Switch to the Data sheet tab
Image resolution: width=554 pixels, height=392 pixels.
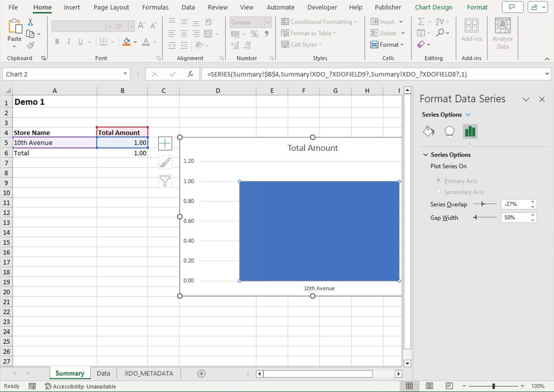pos(103,373)
